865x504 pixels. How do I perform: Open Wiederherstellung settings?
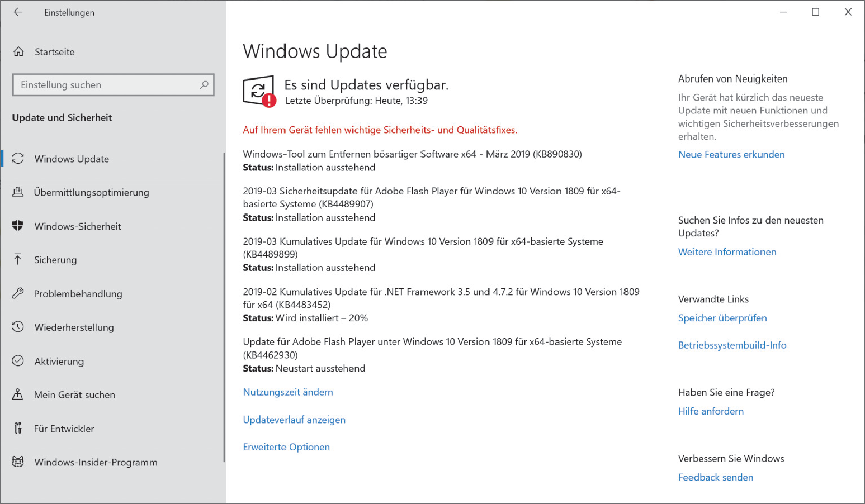74,327
